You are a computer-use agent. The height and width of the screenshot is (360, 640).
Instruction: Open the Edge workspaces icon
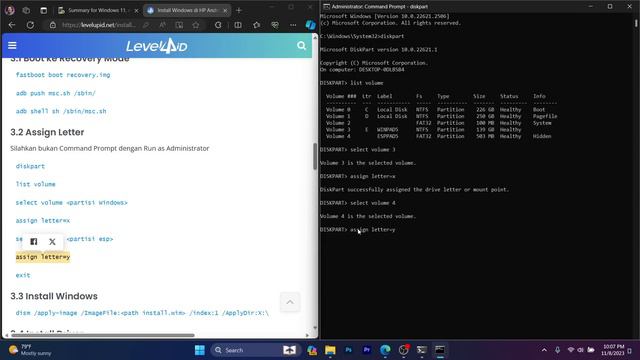pos(26,10)
